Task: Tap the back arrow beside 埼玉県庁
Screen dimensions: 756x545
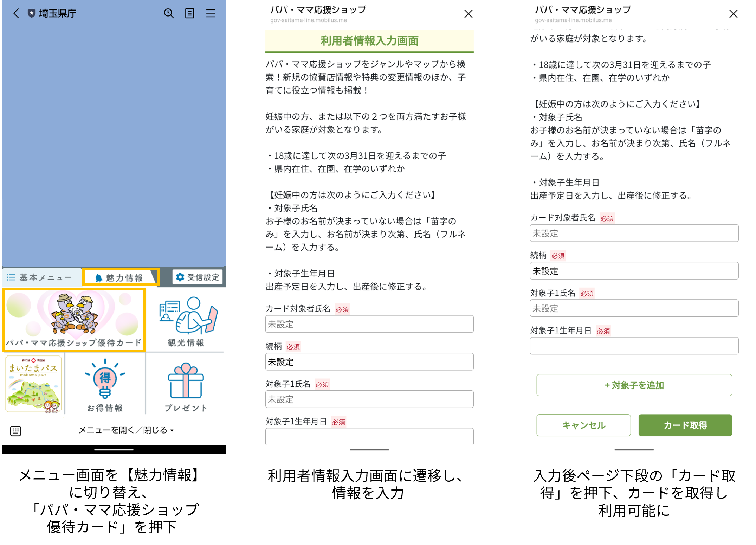Action: [16, 13]
